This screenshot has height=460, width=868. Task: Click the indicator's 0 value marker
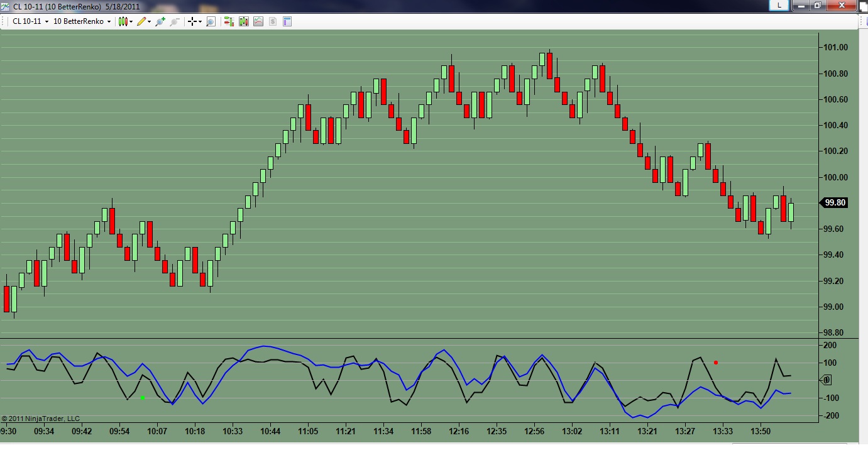coord(826,380)
